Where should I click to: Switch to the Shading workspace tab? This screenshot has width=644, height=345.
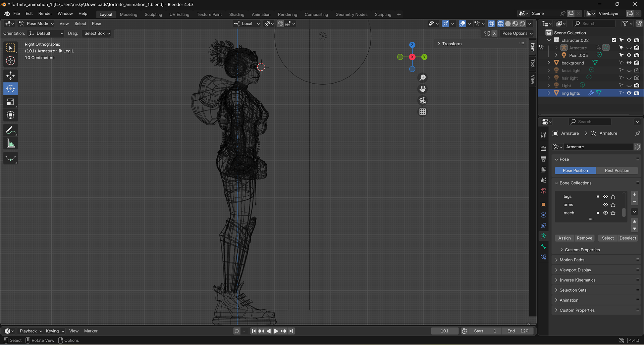(236, 14)
